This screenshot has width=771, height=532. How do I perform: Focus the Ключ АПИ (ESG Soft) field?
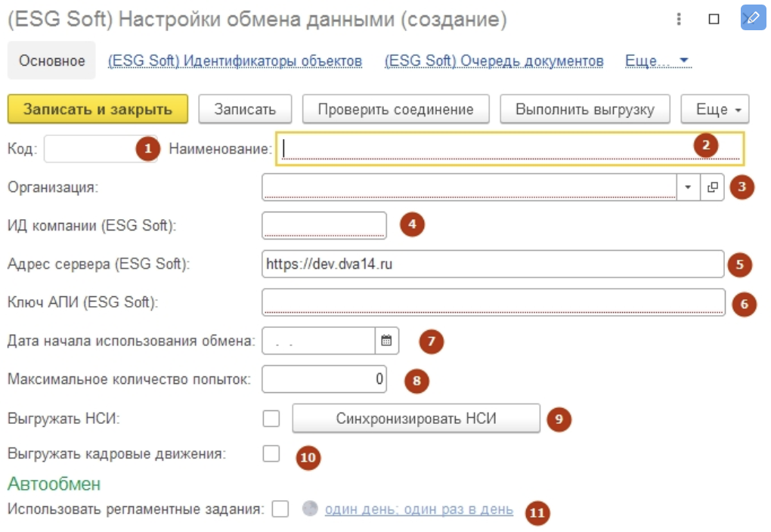point(494,302)
